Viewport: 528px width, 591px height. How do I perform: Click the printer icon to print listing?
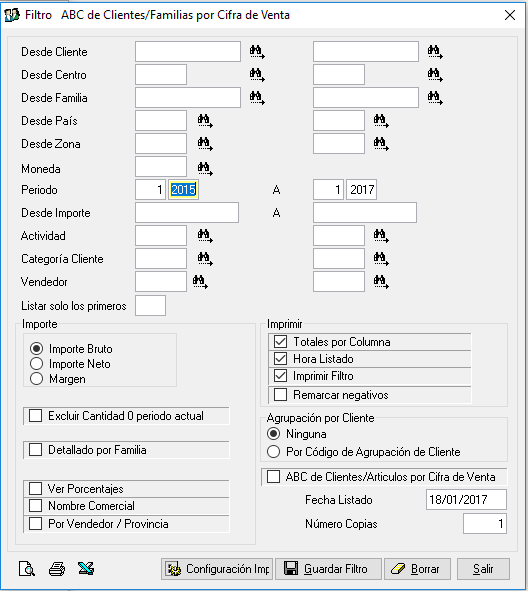tap(57, 568)
